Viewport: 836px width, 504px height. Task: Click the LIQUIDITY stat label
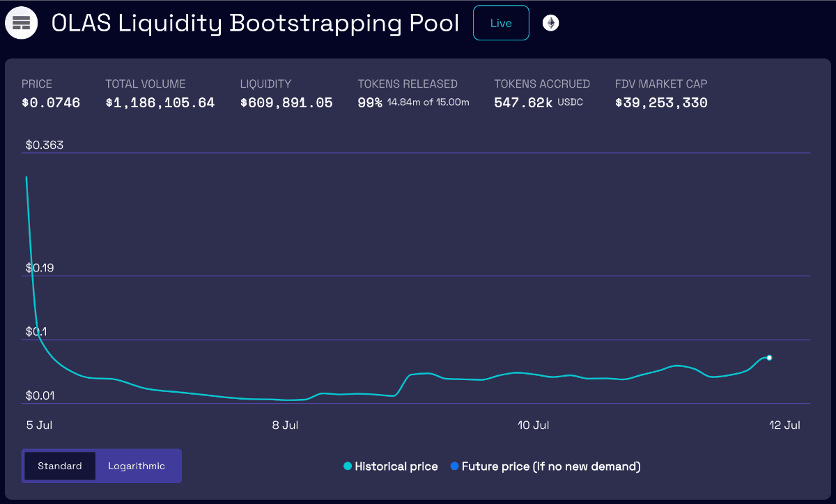[265, 84]
